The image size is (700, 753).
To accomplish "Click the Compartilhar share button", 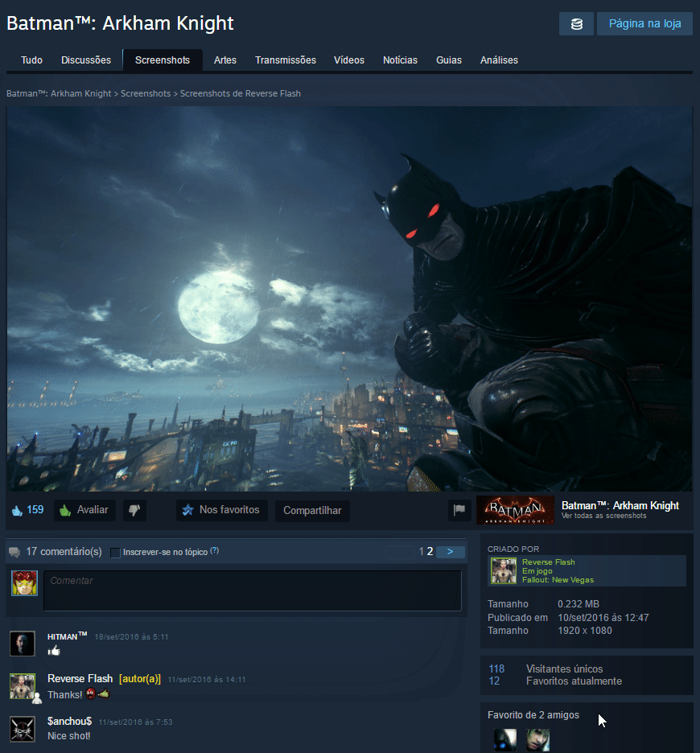I will pyautogui.click(x=312, y=511).
